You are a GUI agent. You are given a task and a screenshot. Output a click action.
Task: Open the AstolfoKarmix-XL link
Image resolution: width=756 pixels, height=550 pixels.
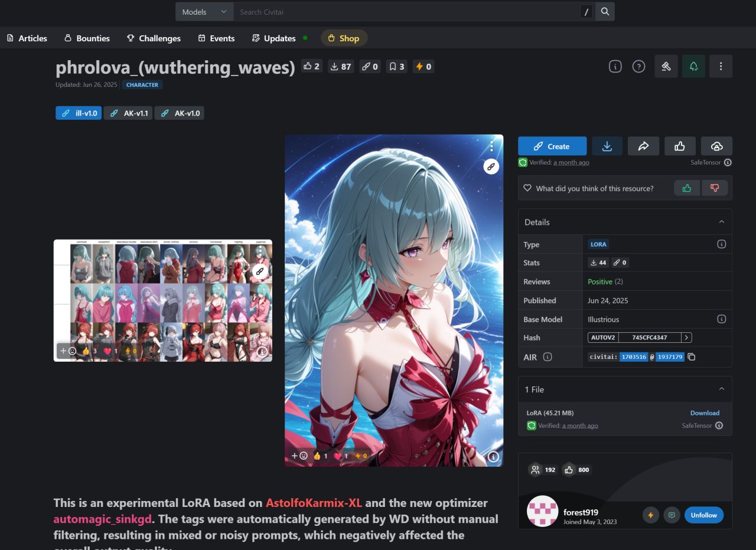click(x=314, y=503)
